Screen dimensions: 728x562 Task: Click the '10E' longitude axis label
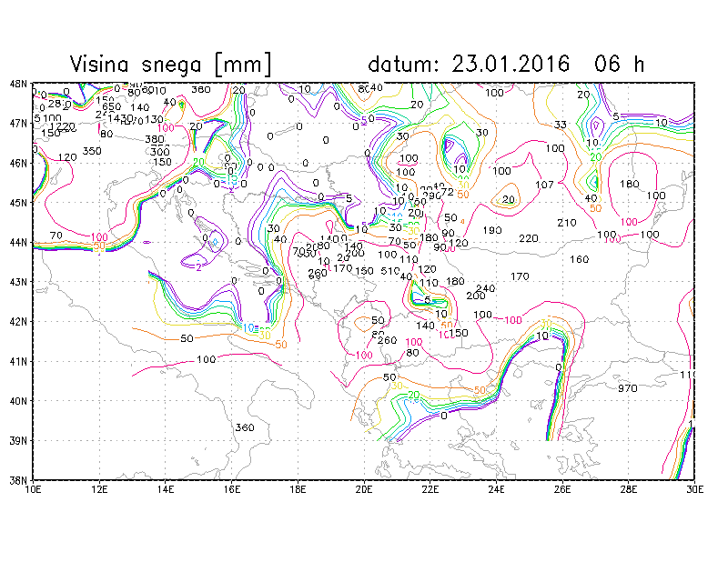[x=33, y=489]
